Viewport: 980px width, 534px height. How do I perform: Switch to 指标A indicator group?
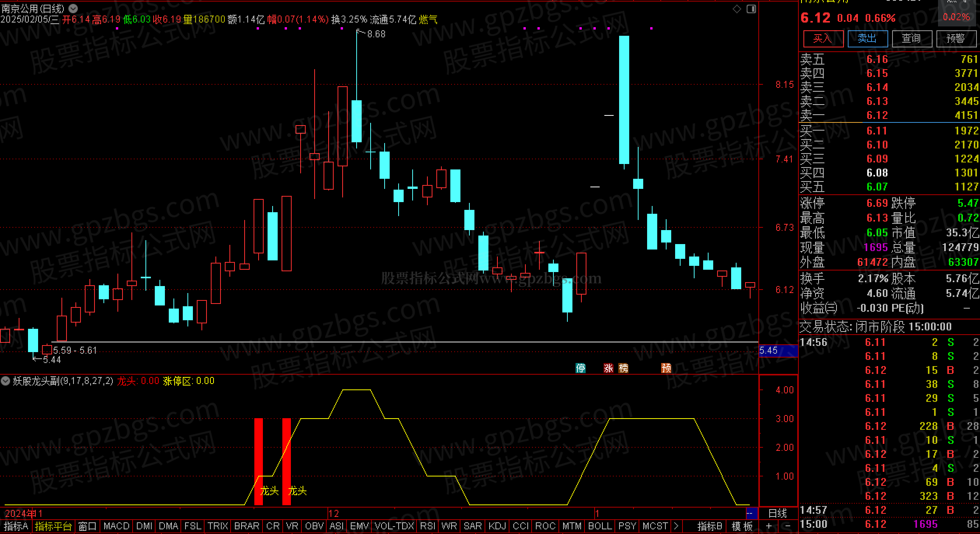click(16, 526)
